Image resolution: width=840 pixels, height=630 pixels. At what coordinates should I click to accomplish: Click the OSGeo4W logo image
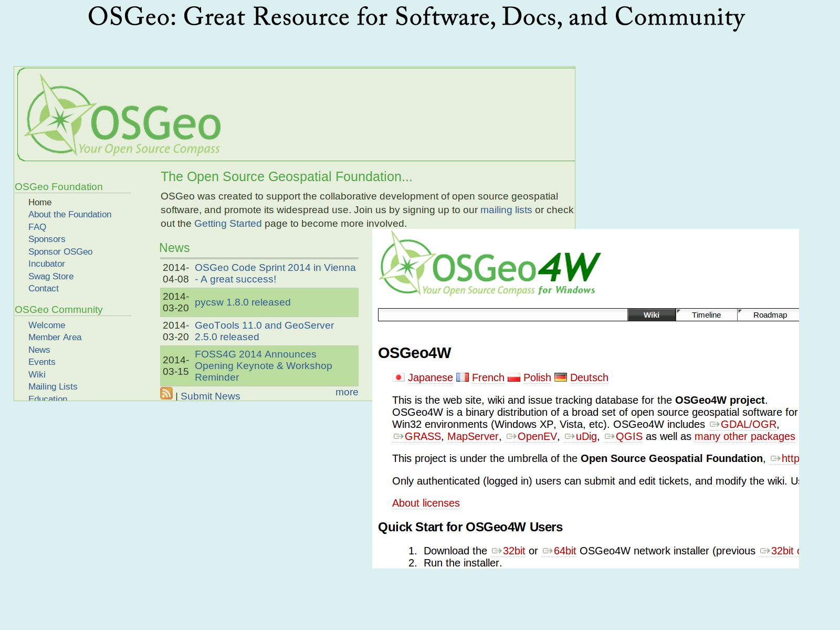[490, 265]
